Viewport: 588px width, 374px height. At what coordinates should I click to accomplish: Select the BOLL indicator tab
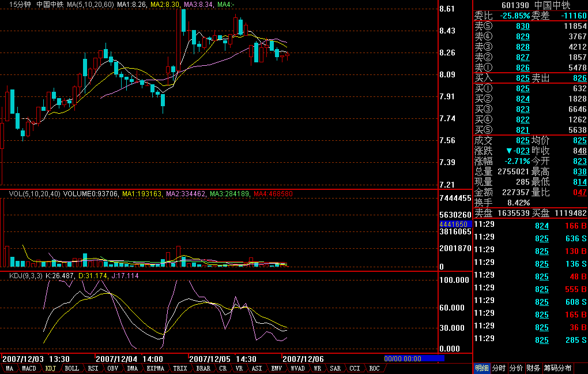click(x=72, y=368)
